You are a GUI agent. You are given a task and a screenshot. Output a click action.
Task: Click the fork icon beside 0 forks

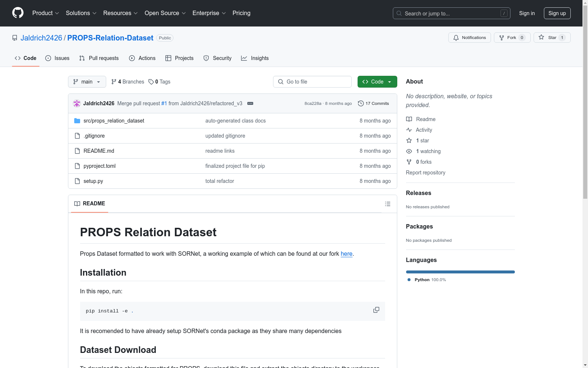[x=409, y=162]
